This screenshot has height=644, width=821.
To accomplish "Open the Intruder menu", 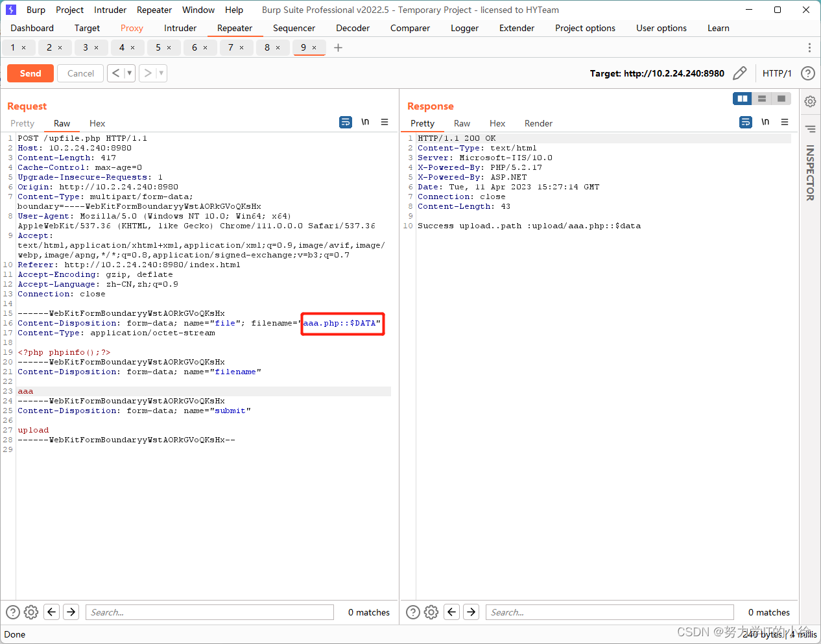I will point(110,10).
